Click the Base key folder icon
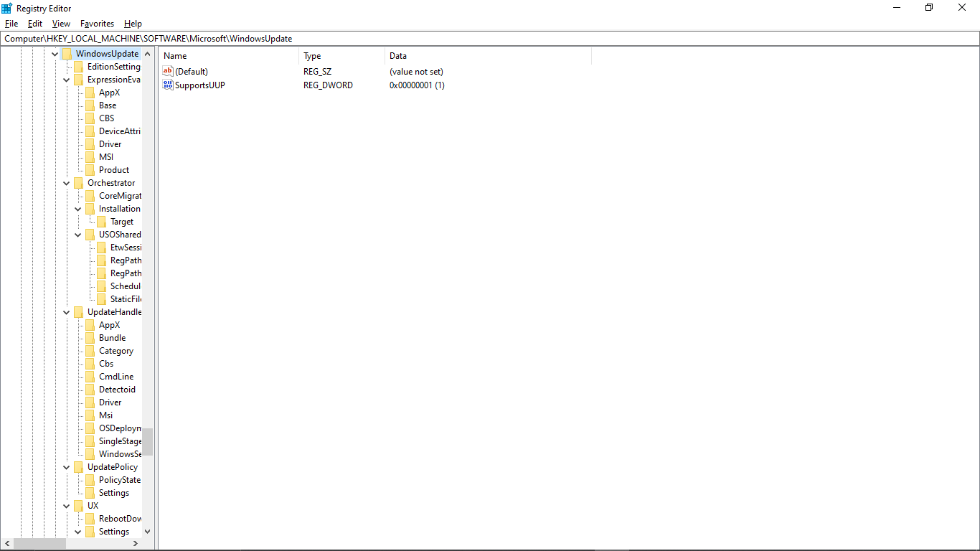Image resolution: width=980 pixels, height=551 pixels. click(x=90, y=105)
